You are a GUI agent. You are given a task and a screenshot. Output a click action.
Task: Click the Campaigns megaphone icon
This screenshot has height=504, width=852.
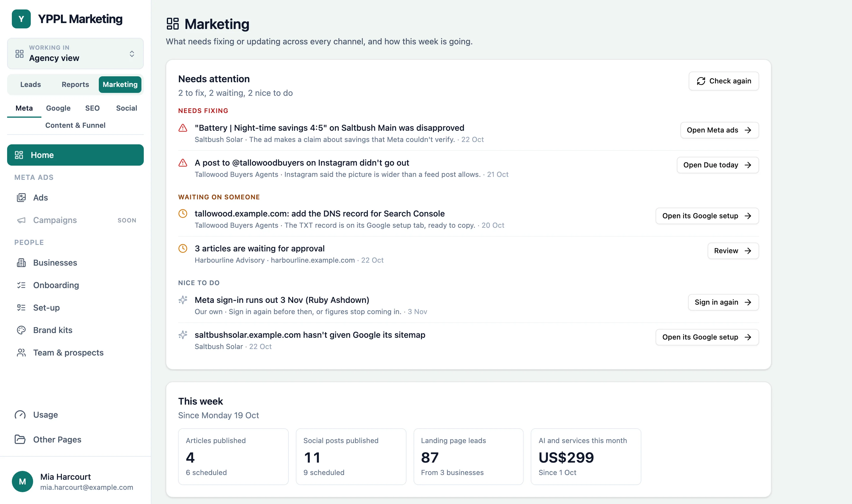point(21,220)
